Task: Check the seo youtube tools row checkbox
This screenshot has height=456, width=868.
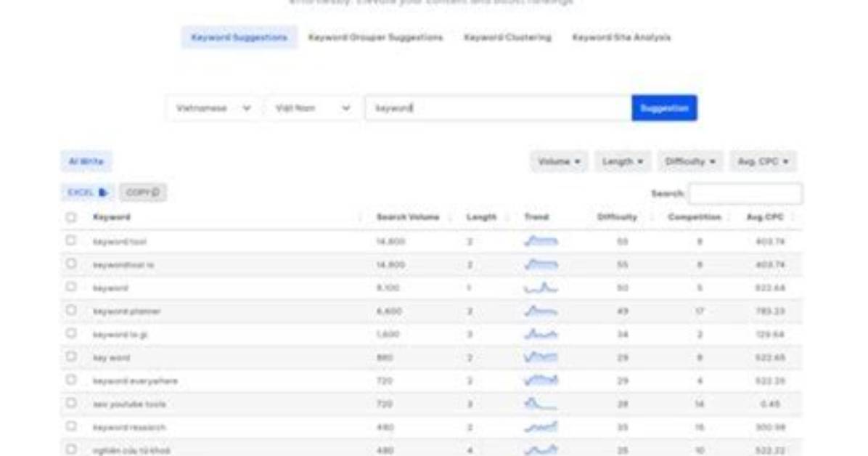Action: click(x=71, y=404)
